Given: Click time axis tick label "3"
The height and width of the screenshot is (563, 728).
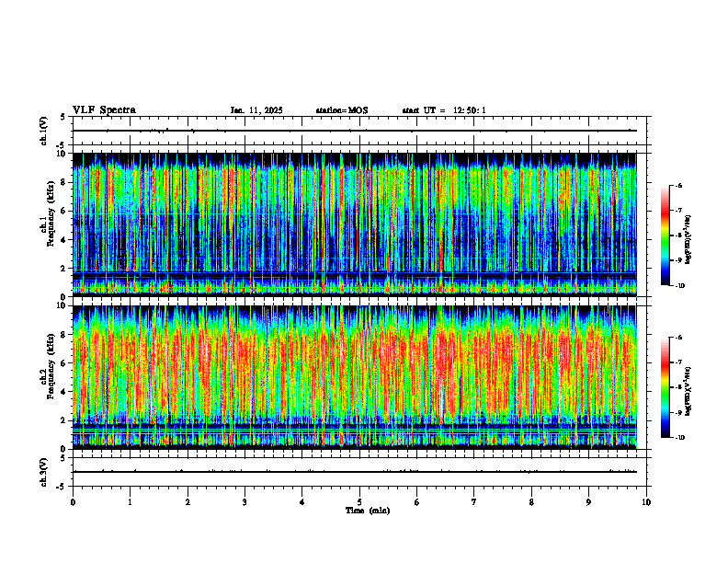Looking at the screenshot, I should click(x=245, y=502).
